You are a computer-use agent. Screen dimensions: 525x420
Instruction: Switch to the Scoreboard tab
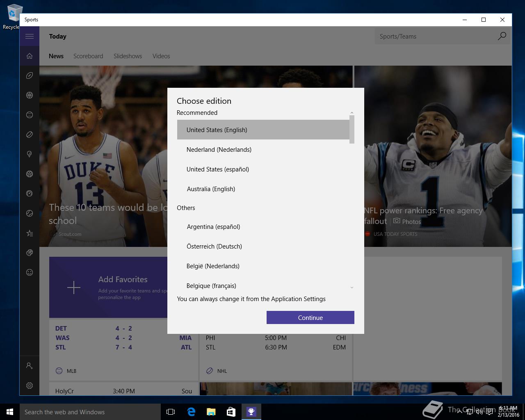(x=88, y=56)
